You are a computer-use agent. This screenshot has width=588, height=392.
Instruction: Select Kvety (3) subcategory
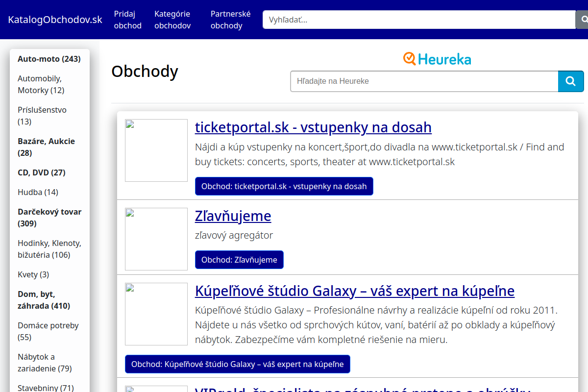pos(33,274)
